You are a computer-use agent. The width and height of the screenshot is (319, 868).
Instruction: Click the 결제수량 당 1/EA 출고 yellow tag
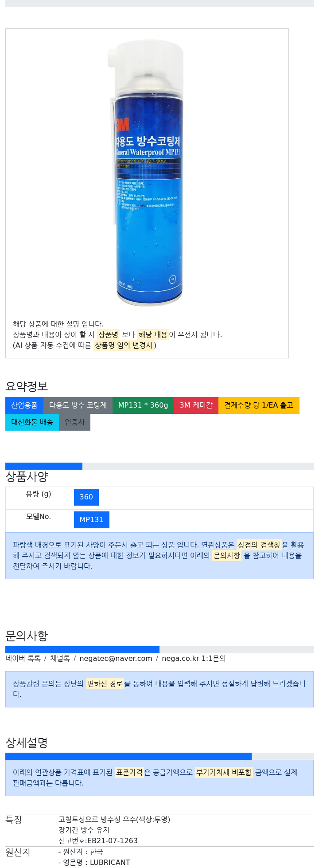(259, 405)
